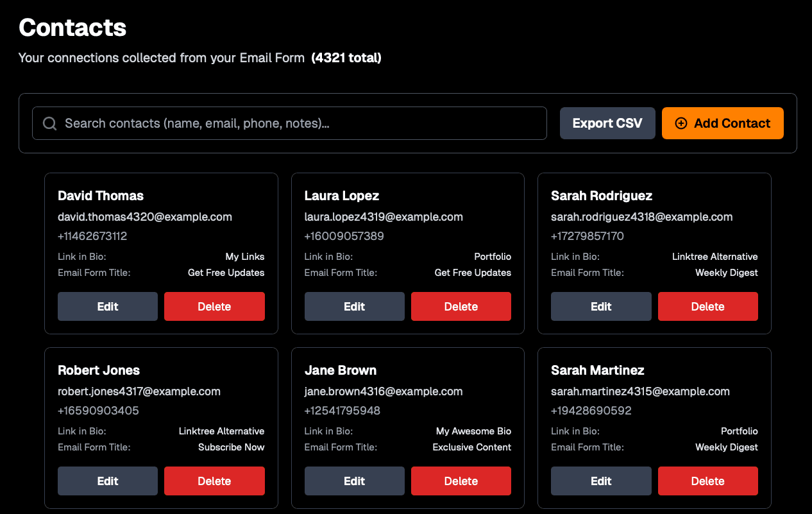Image resolution: width=812 pixels, height=514 pixels.
Task: Edit Laura Lopez contact
Action: pyautogui.click(x=354, y=307)
